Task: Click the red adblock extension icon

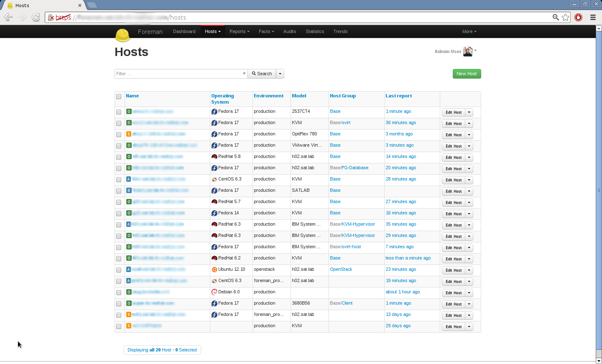Action: coord(579,17)
